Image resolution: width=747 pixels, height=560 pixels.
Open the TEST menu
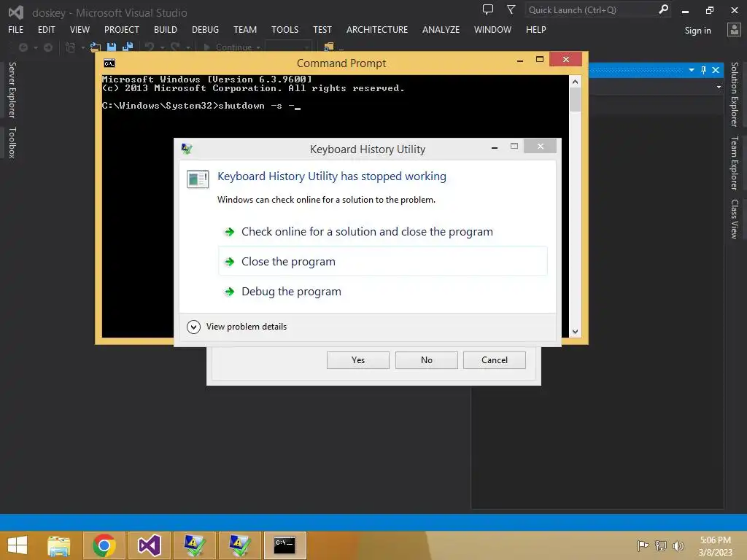coord(322,29)
